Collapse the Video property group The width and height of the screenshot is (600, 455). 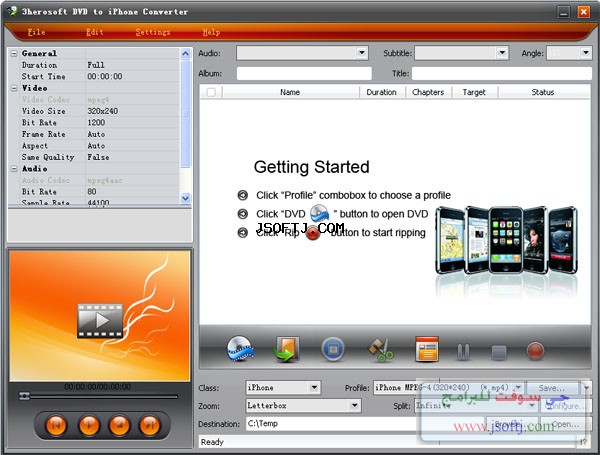(x=14, y=88)
